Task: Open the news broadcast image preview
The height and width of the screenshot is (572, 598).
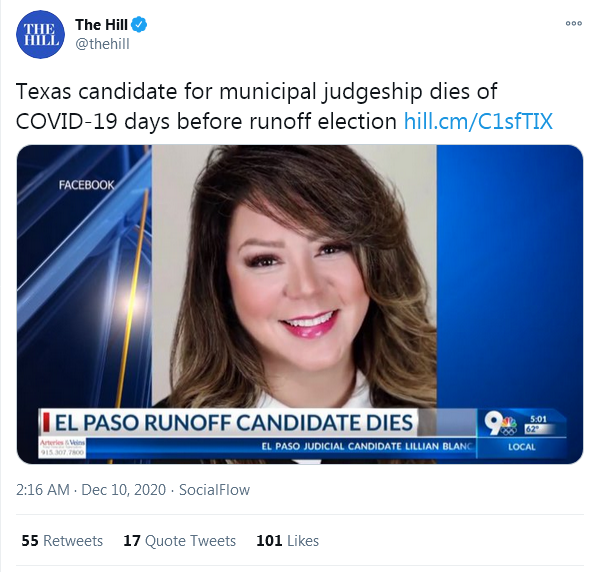Action: [x=300, y=304]
